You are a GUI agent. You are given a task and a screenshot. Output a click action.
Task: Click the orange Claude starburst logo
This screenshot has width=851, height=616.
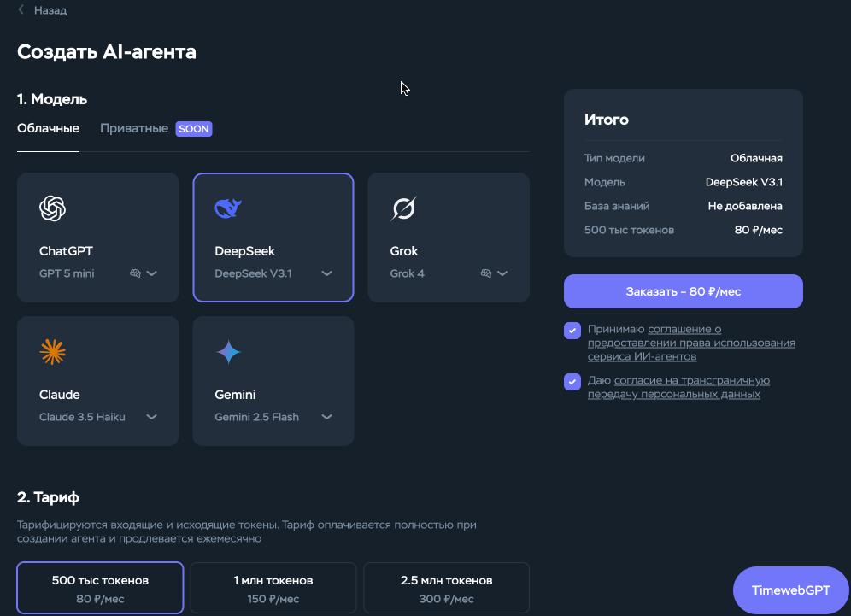pos(53,352)
